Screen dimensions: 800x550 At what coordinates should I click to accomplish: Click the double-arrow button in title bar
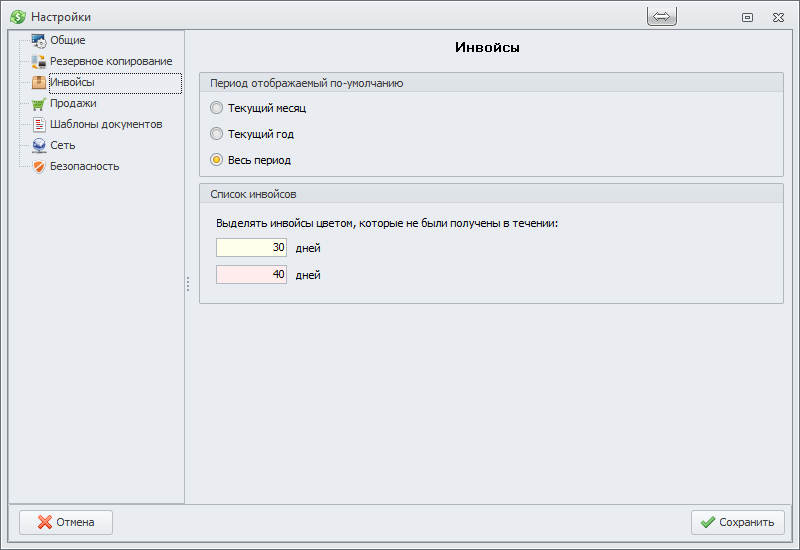click(662, 17)
